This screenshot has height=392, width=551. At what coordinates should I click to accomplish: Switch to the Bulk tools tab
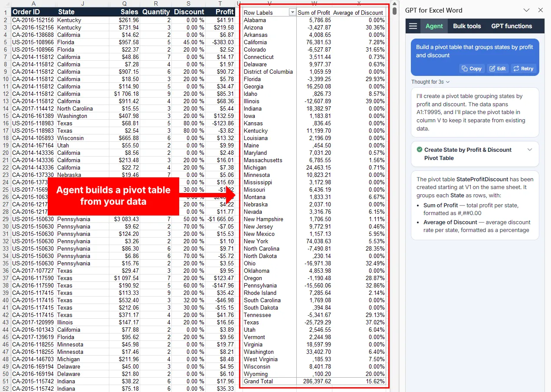(467, 26)
